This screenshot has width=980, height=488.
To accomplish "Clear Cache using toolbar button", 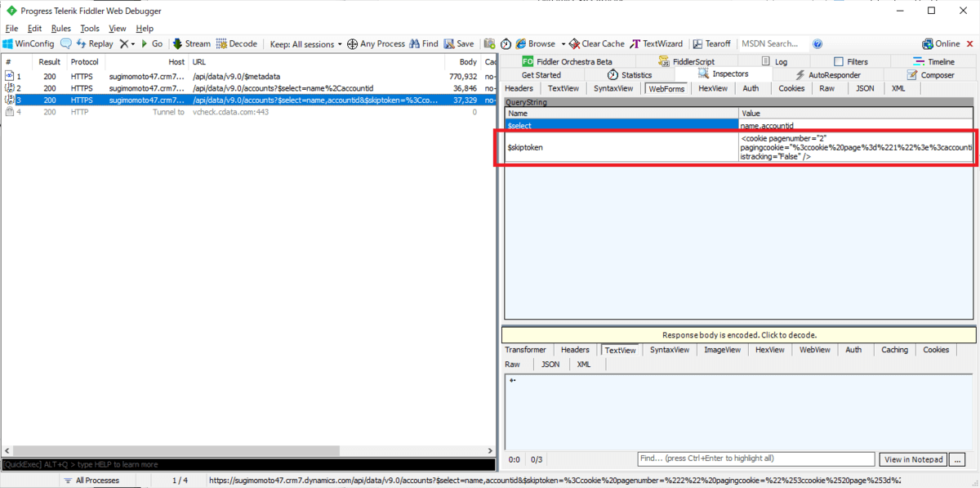I will [597, 44].
